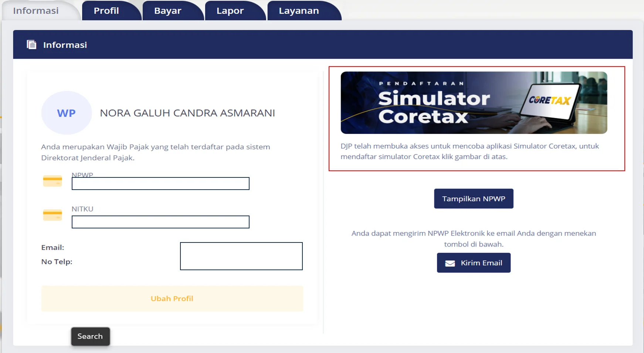644x353 pixels.
Task: Click the 'Anda merupakan Wajib Pajak' description
Action: pos(156,152)
